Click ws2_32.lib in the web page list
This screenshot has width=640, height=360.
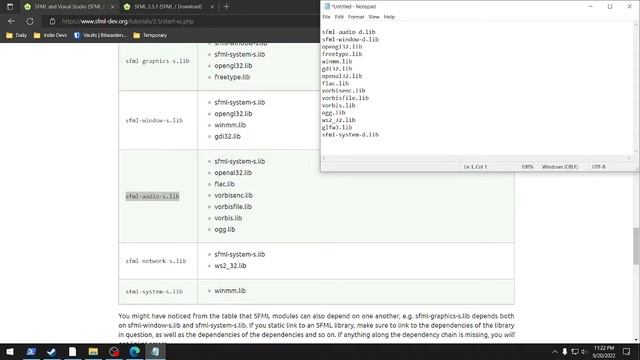click(x=230, y=266)
